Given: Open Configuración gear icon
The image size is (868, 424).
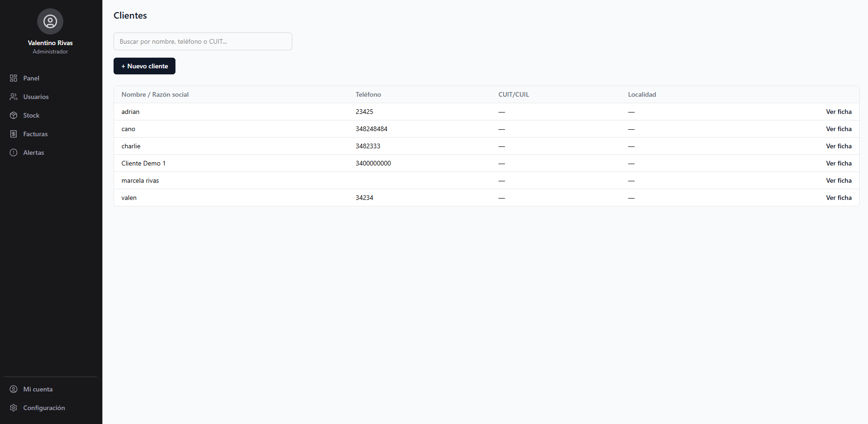Looking at the screenshot, I should [13, 408].
